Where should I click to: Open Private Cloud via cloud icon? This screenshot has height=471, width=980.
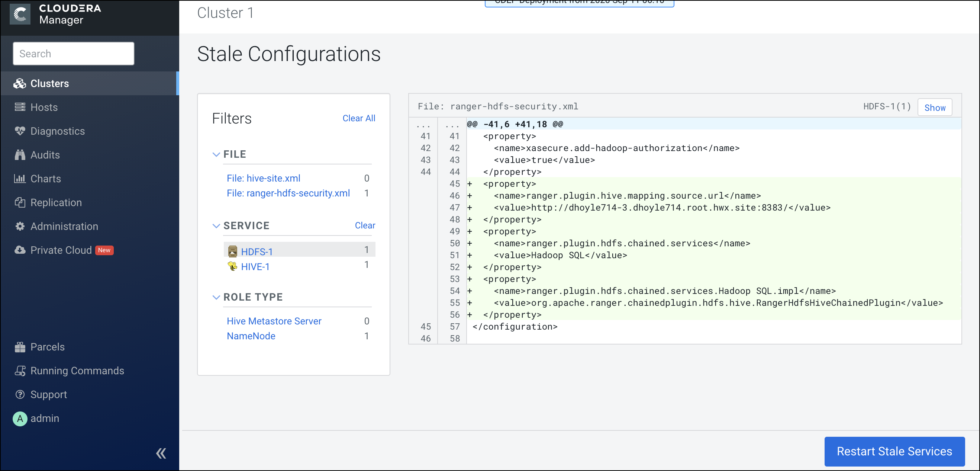(20, 250)
